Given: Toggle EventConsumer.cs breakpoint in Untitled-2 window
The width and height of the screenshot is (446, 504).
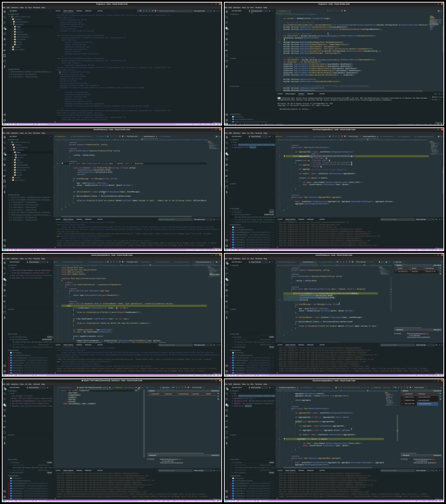Looking at the screenshot, I should point(11,488).
